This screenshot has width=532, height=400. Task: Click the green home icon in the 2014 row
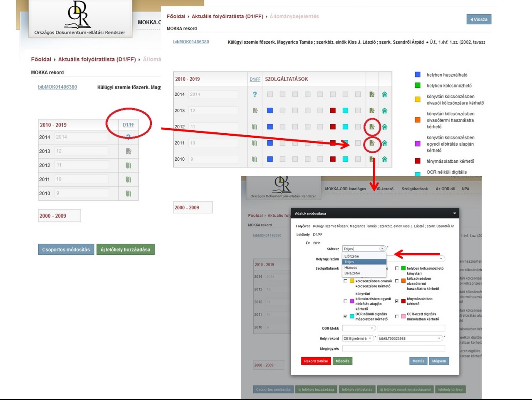(384, 94)
